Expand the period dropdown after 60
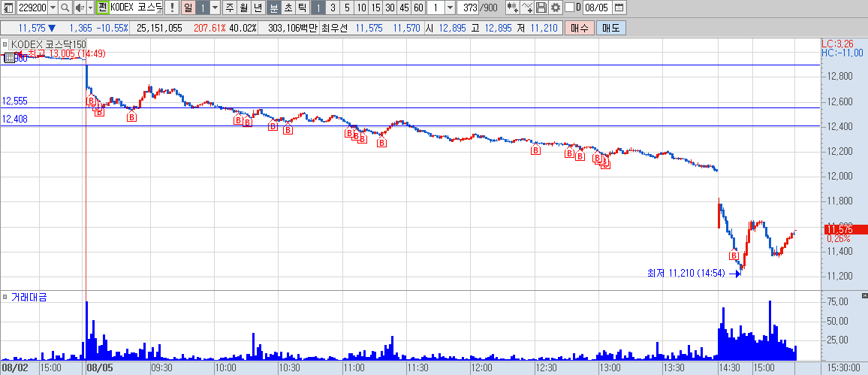This screenshot has width=868, height=375. (x=450, y=8)
